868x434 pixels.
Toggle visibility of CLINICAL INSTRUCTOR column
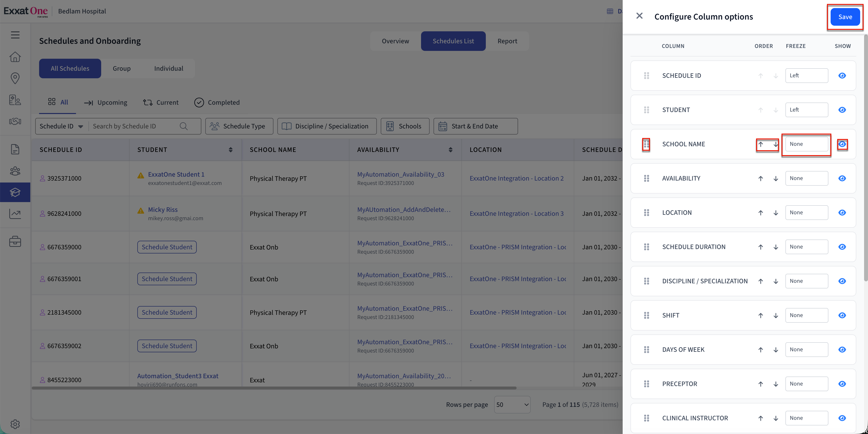(x=842, y=418)
